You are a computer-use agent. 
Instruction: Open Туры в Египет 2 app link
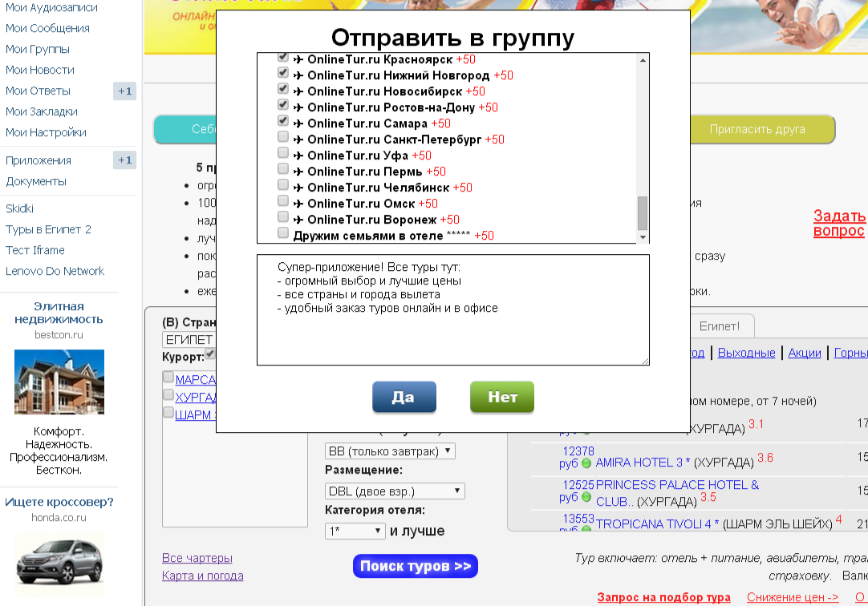tap(48, 229)
